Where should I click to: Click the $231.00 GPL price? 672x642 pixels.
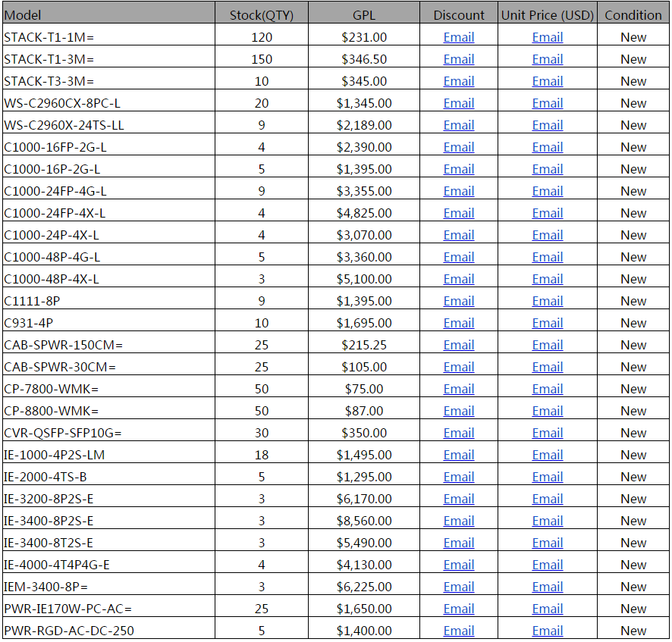tap(364, 37)
